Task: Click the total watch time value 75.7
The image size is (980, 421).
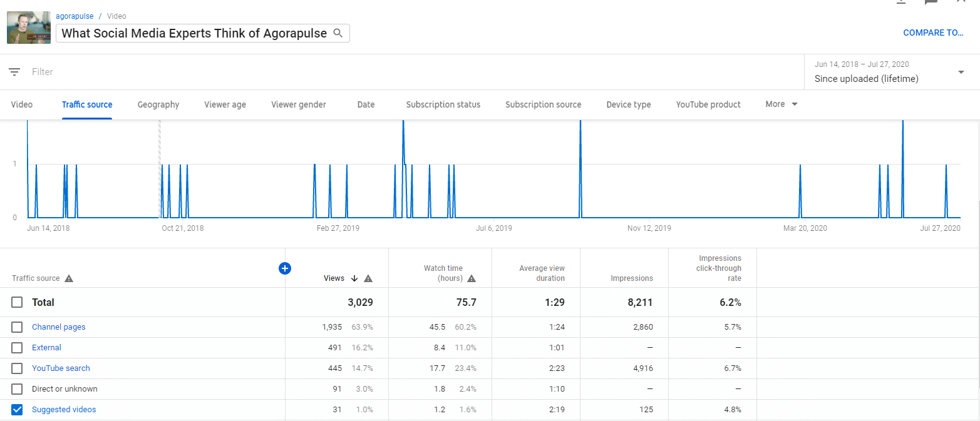Action: [x=467, y=302]
